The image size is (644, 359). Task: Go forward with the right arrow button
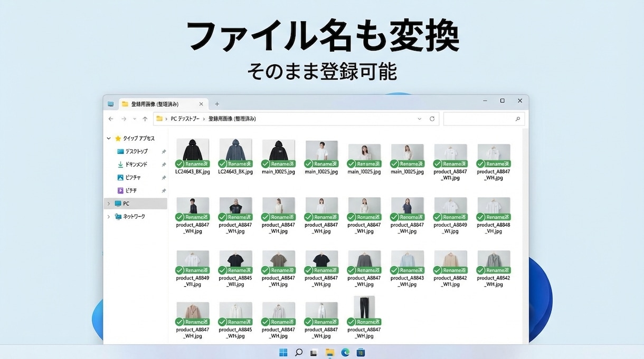tap(124, 119)
